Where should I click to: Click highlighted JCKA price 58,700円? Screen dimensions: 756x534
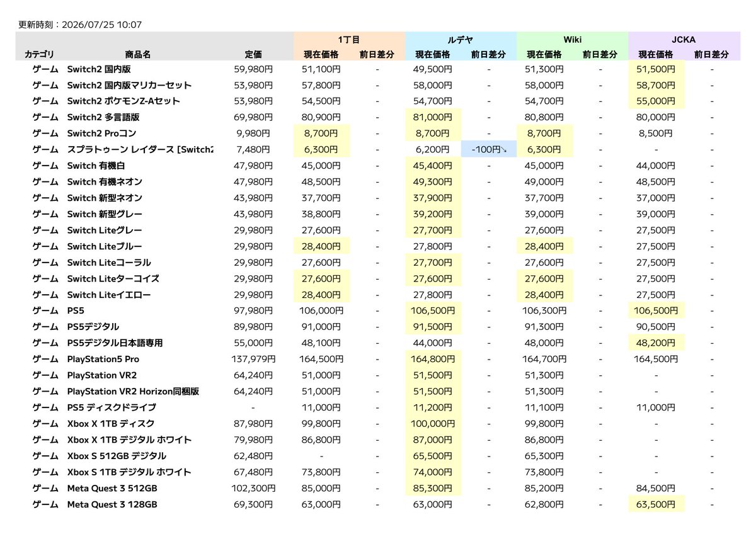656,85
